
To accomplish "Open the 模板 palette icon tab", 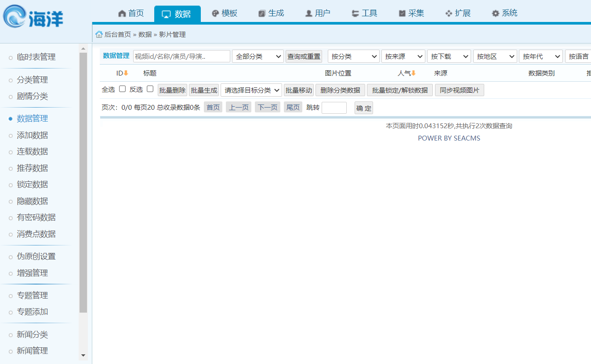I will point(225,13).
